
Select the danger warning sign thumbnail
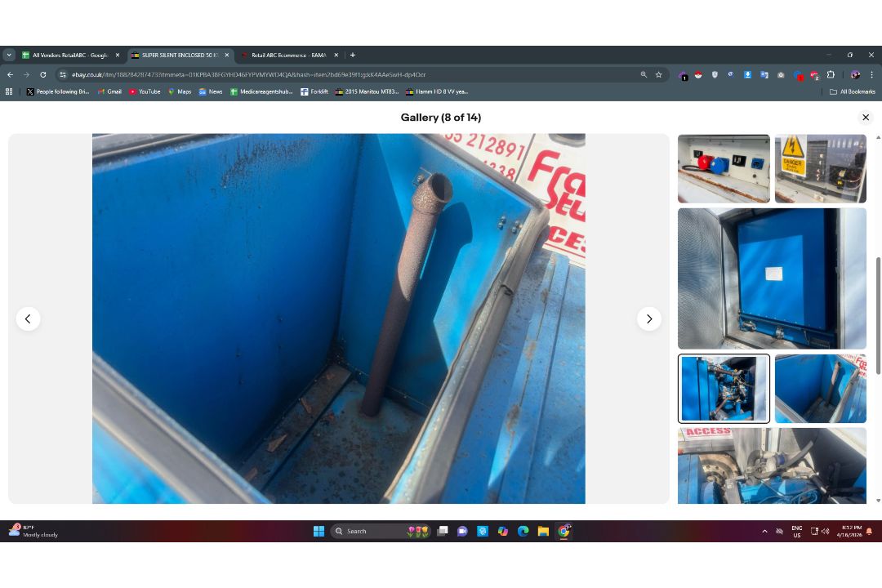click(821, 169)
